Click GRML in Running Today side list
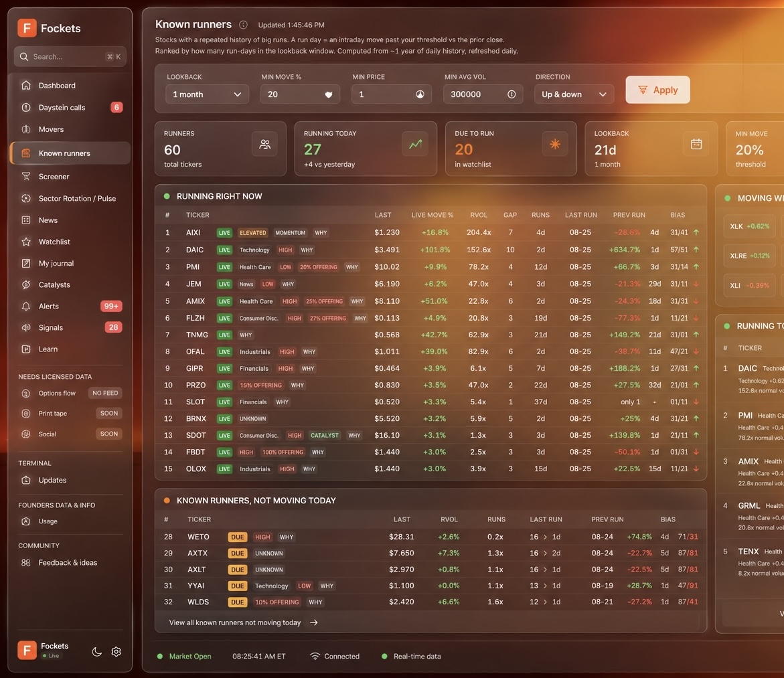 749,505
